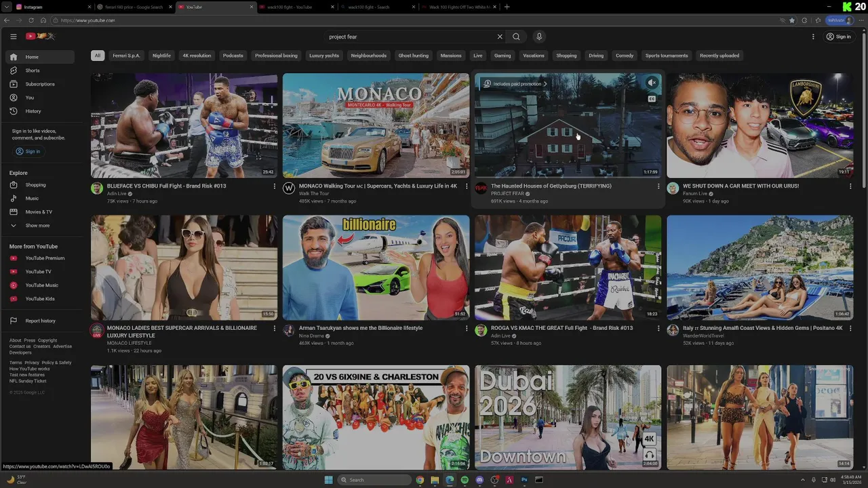Viewport: 868px width, 488px height.
Task: Submit search with the magnifier button
Action: [x=516, y=37]
